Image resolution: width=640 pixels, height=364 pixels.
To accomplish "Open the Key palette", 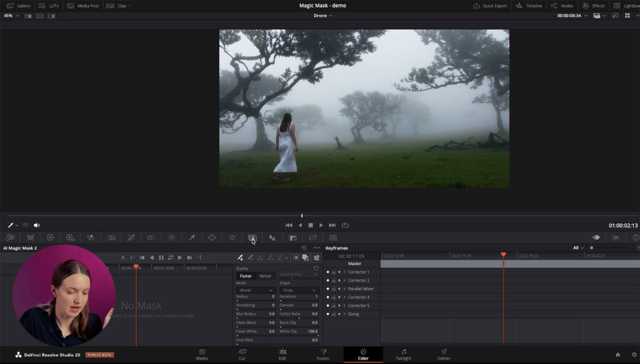I will (293, 237).
